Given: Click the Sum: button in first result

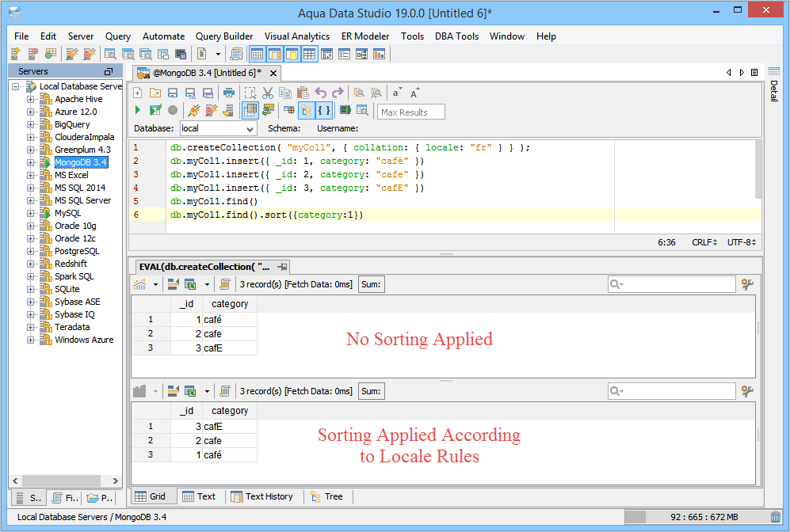Looking at the screenshot, I should click(371, 284).
